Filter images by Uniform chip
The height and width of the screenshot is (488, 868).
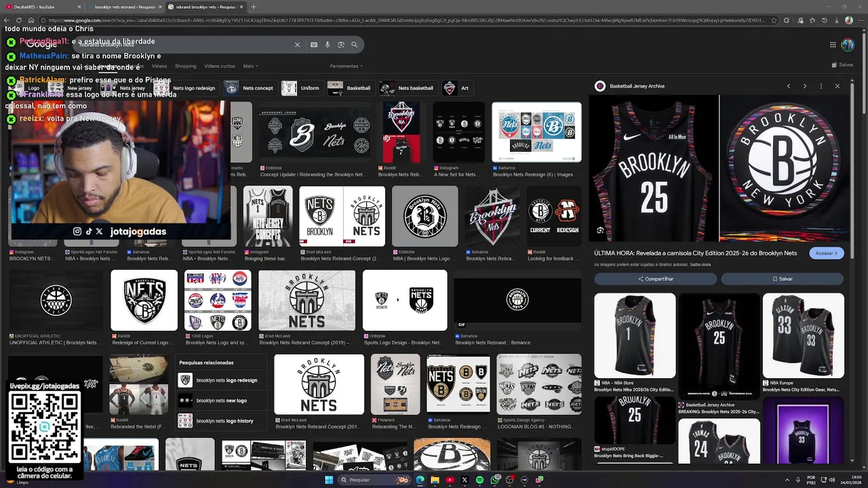(301, 88)
